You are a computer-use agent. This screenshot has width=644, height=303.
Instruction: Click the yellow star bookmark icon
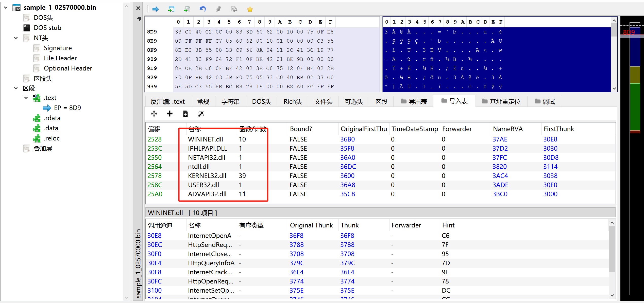point(250,9)
